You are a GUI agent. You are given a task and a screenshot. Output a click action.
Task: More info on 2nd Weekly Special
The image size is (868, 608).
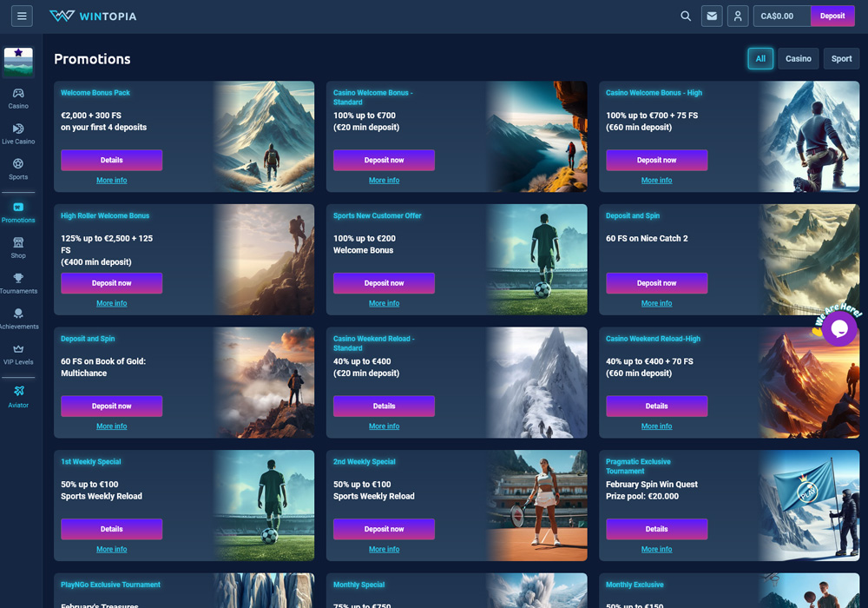tap(385, 549)
